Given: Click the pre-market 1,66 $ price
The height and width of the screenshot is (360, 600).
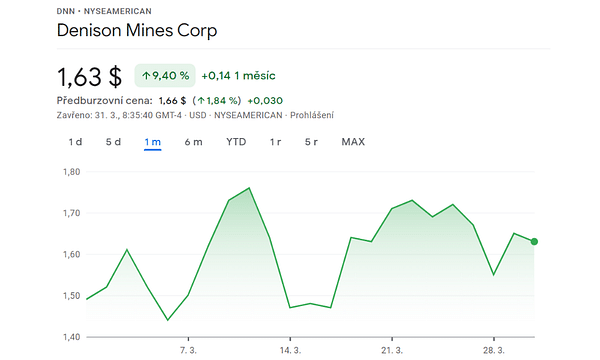Looking at the screenshot, I should click(173, 101).
